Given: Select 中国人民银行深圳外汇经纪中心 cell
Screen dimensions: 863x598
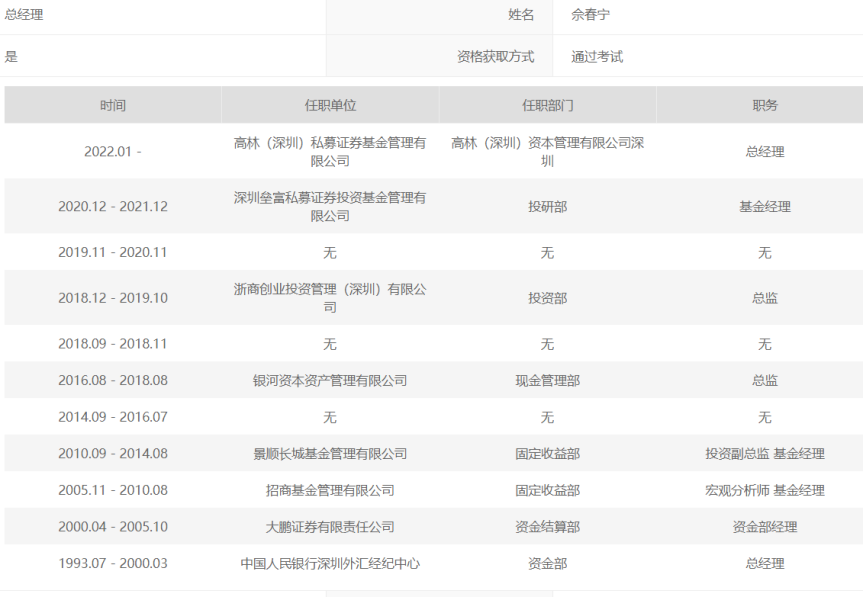Looking at the screenshot, I should (x=330, y=563).
